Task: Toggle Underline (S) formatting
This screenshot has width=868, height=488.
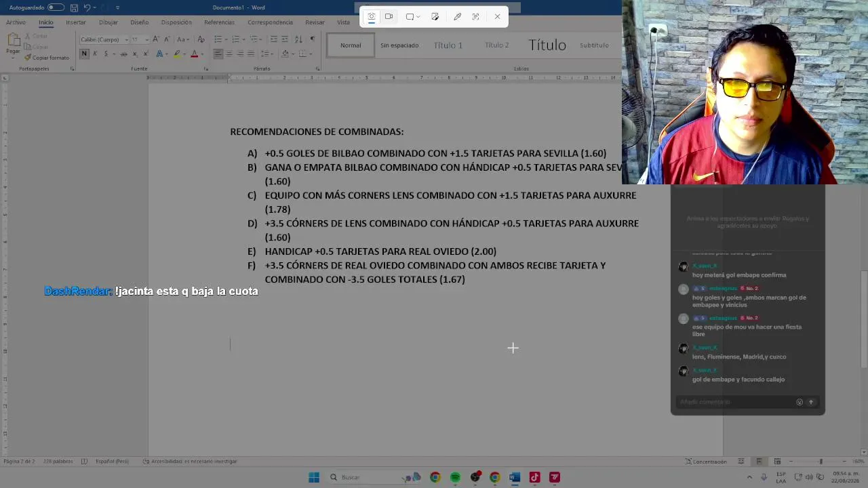Action: click(106, 54)
